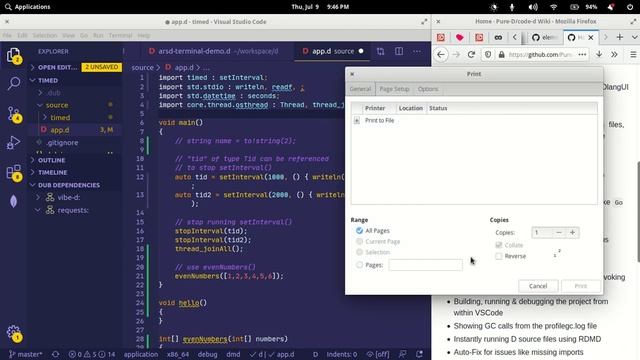The image size is (640, 360).
Task: Open Firefox hamburger menu
Action: pos(633,54)
